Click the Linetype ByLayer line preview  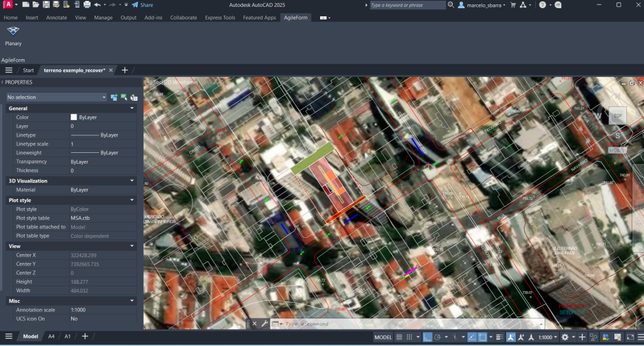85,135
